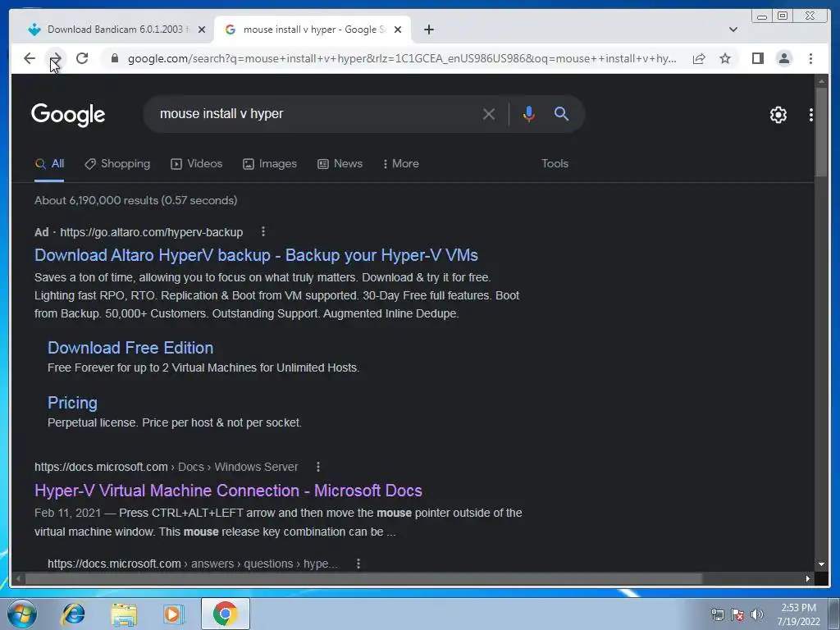Viewport: 840px width, 630px height.
Task: Click the scroll right arrow
Action: [808, 578]
